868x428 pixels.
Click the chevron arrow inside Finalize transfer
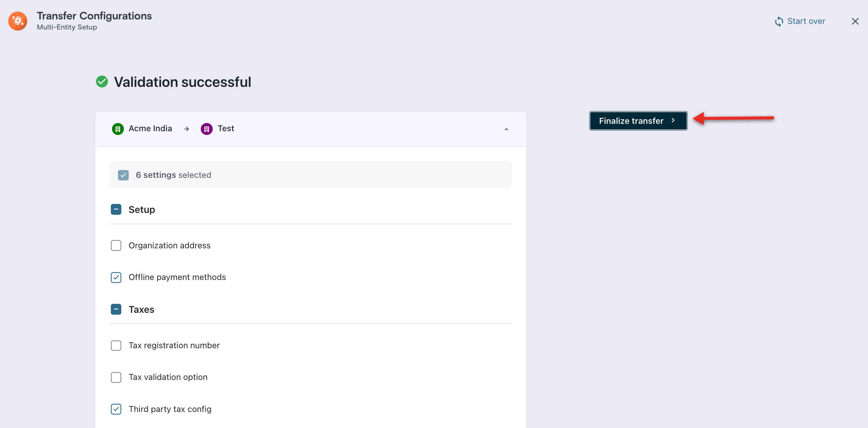tap(673, 120)
